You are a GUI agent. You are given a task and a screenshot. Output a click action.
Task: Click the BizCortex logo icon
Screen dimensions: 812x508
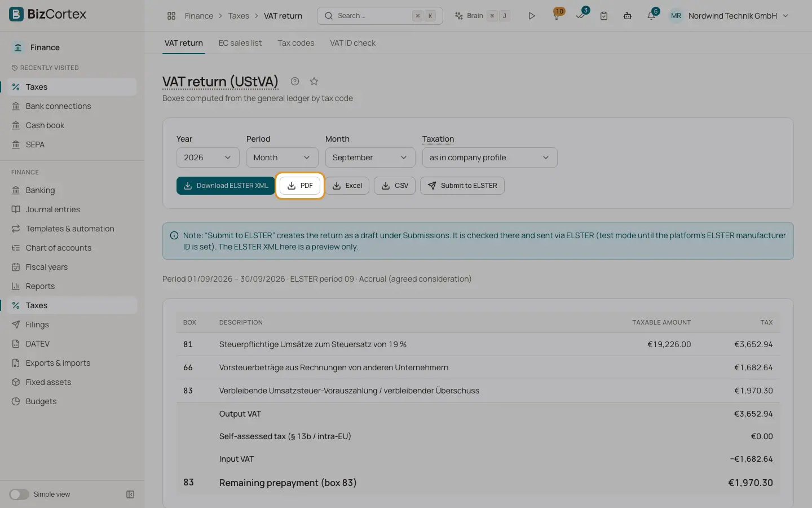pos(16,14)
